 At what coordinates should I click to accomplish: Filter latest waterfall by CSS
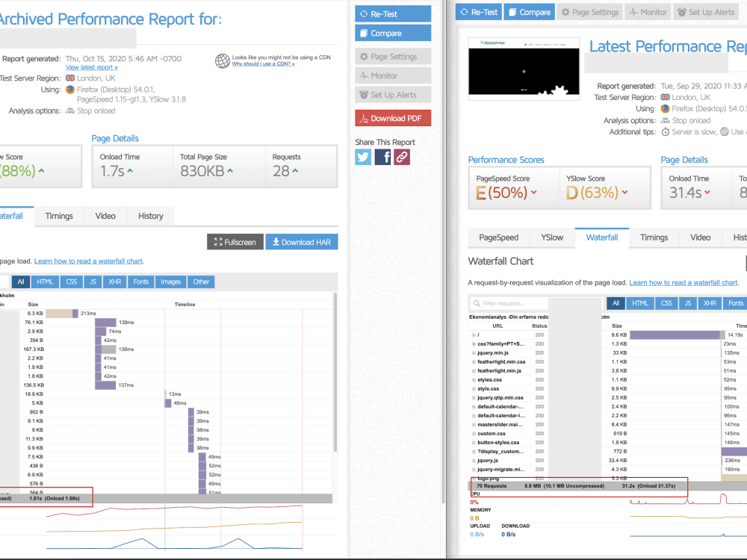tap(666, 303)
